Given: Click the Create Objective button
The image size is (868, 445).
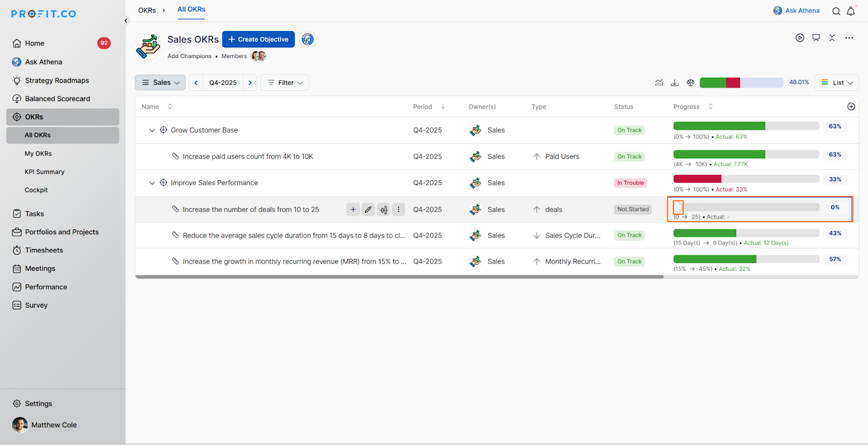Looking at the screenshot, I should [x=258, y=39].
